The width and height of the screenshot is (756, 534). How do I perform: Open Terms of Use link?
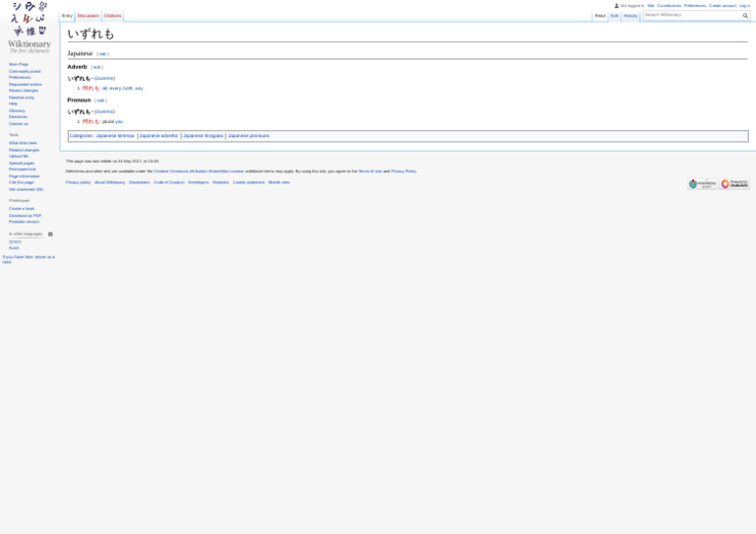pyautogui.click(x=370, y=171)
